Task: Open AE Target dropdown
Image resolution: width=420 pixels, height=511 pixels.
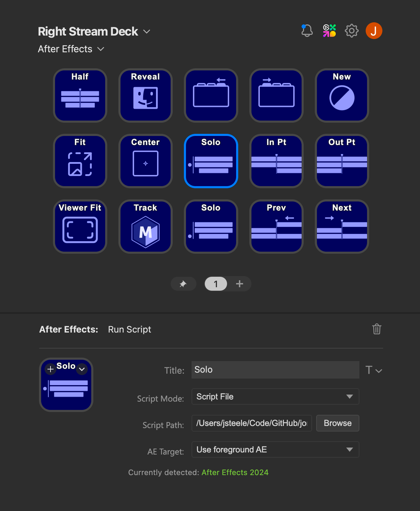Action: [275, 450]
